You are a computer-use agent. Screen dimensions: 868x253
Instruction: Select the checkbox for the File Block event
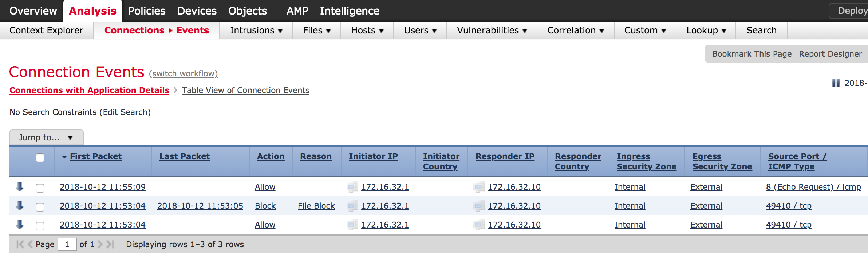tap(39, 207)
